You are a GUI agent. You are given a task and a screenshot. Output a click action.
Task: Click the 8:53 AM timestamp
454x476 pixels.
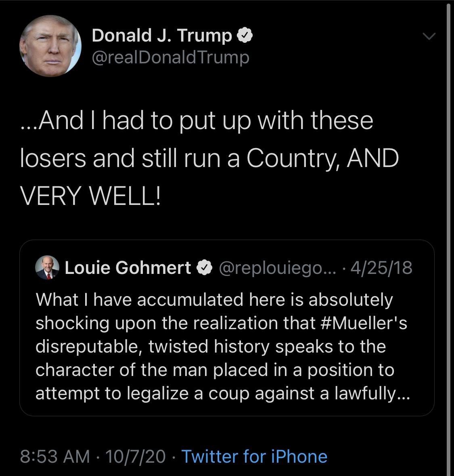pyautogui.click(x=55, y=457)
